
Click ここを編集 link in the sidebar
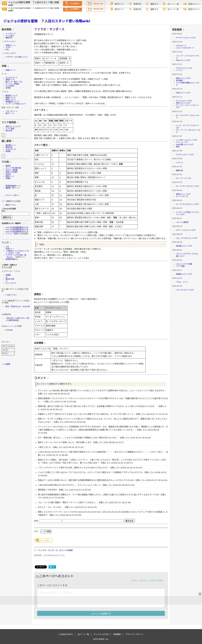pos(6,364)
